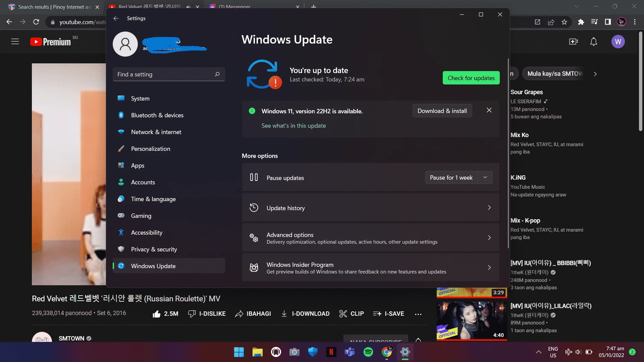Open Sour Grapes recommended video
Viewport: 644px width, 362px height.
(527, 92)
